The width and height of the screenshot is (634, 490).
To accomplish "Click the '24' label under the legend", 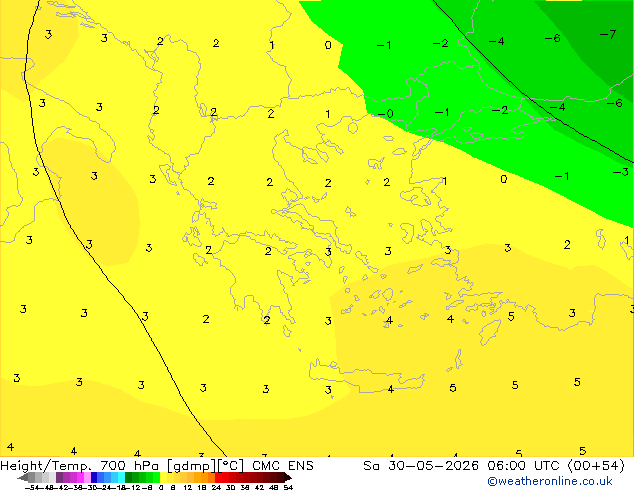I will pyautogui.click(x=217, y=488).
